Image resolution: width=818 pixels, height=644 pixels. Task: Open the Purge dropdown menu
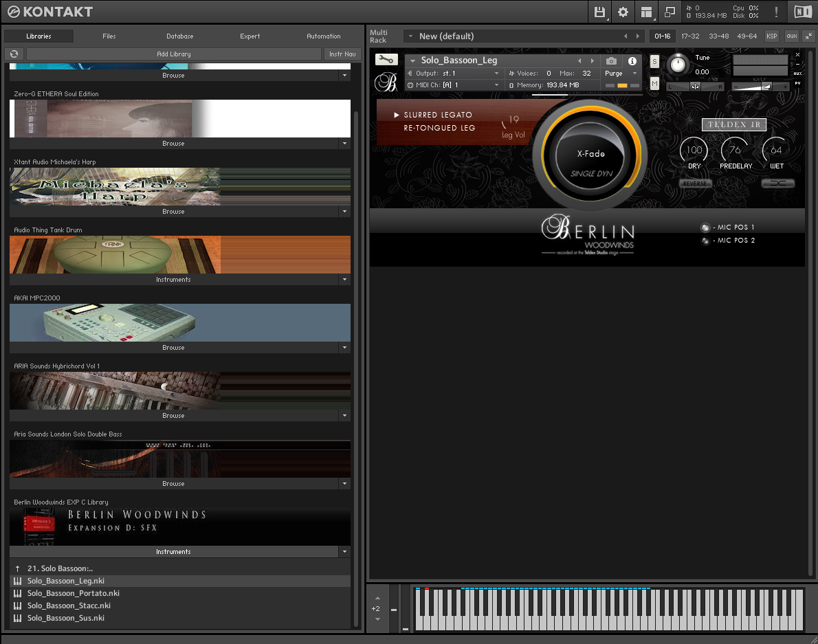click(x=621, y=74)
